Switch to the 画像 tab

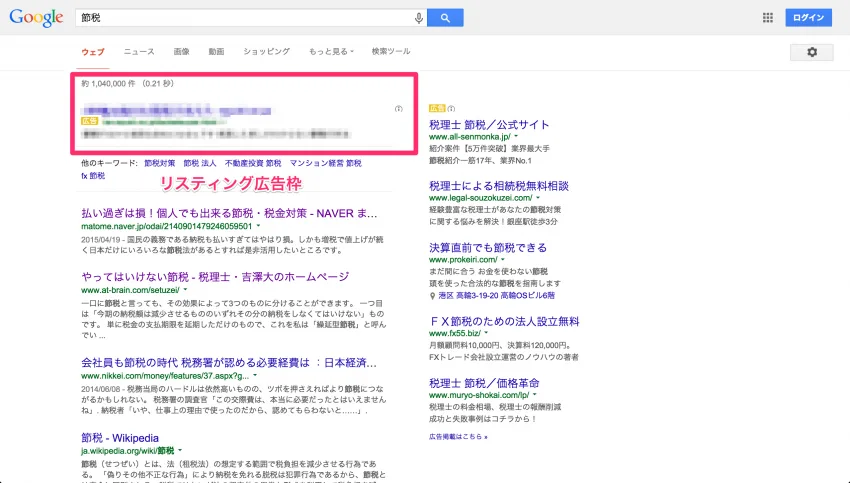[181, 51]
